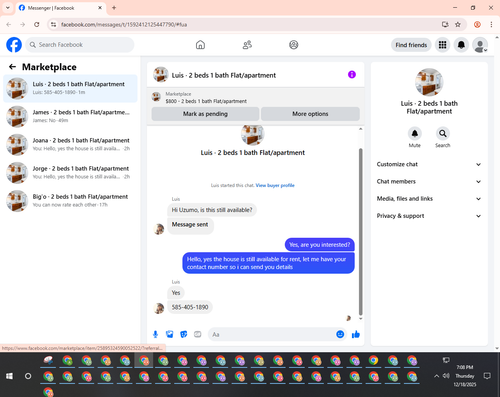Attach a file with the photo icon

[170, 334]
